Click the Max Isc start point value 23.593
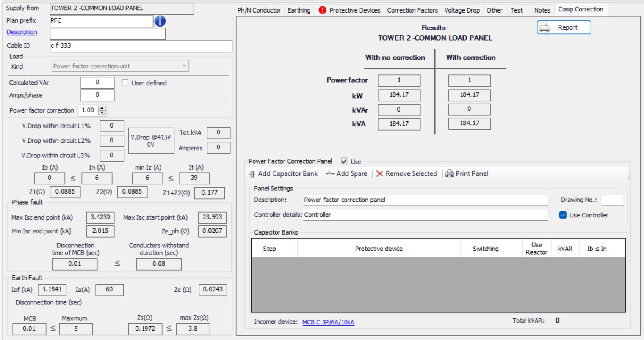 212,217
